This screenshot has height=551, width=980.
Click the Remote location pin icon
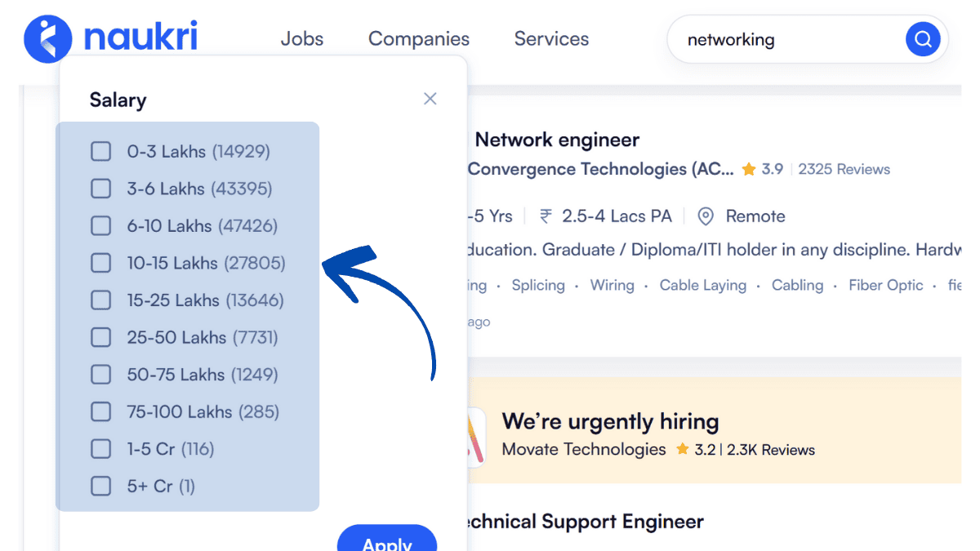click(706, 216)
